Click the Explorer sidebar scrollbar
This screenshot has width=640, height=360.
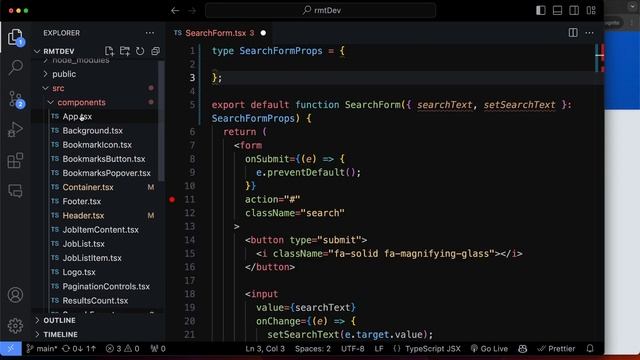coord(161,121)
